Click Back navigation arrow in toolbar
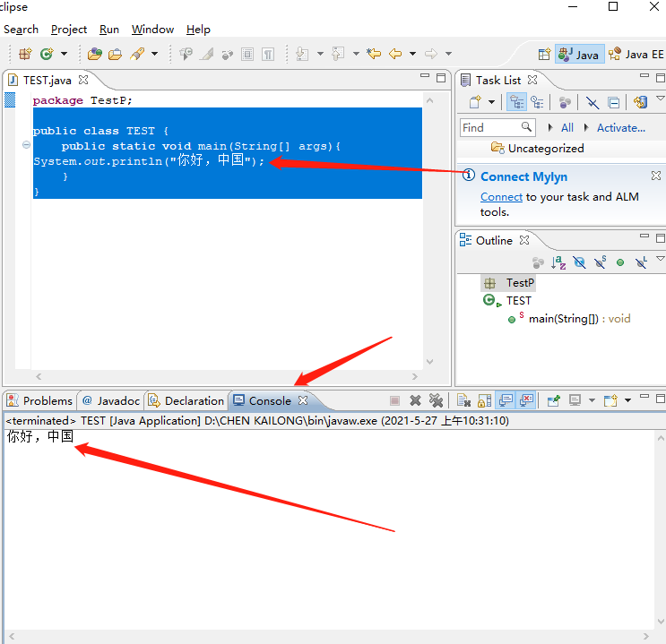Viewport: 666px width, 644px height. click(394, 54)
